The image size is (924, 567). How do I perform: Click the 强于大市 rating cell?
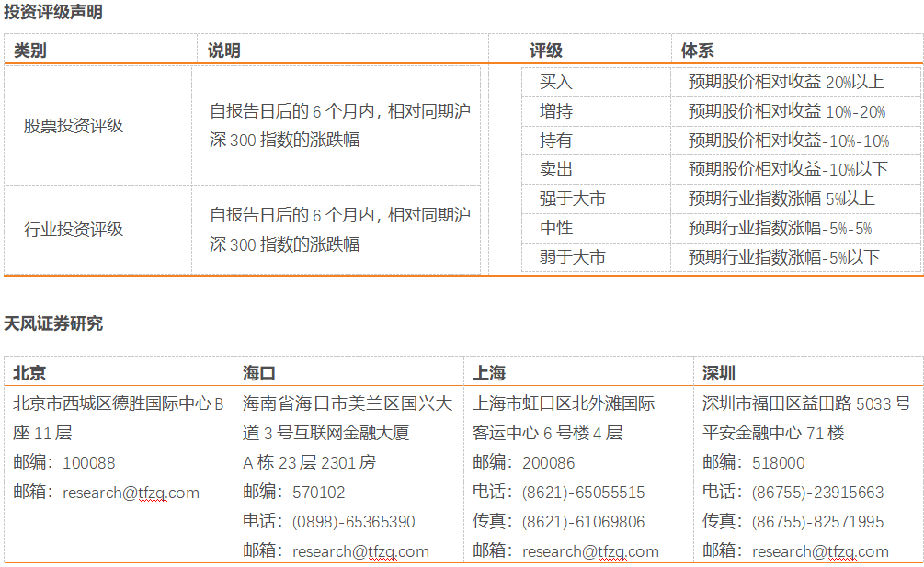572,198
